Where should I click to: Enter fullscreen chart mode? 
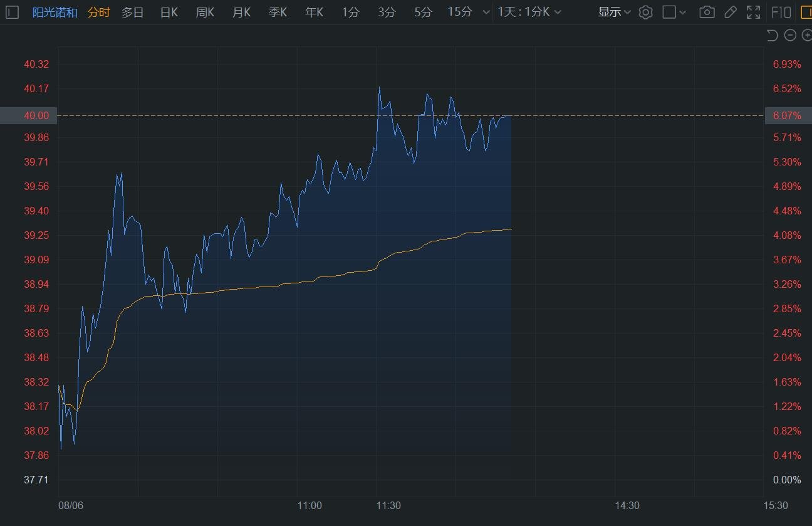coord(753,12)
